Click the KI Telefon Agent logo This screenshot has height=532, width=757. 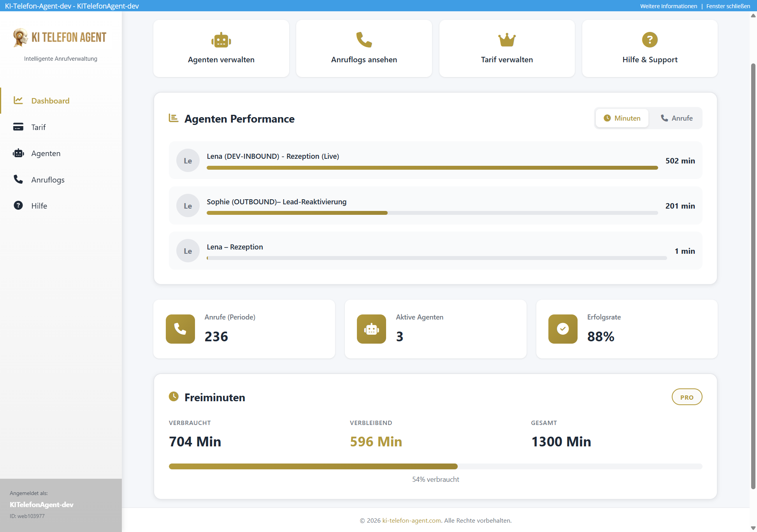tap(60, 37)
